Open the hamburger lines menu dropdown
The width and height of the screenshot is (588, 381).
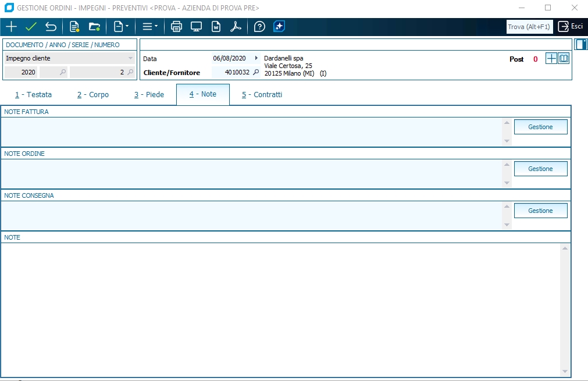pos(150,27)
